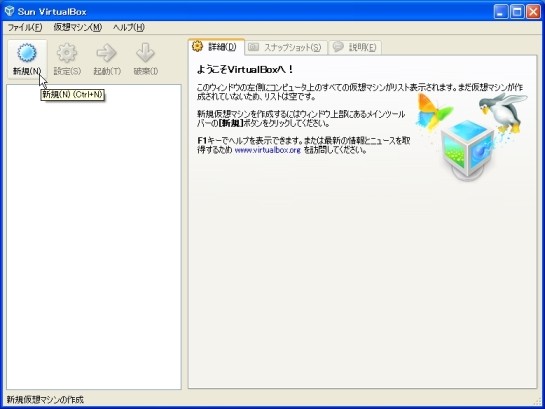Switch to the 詳細(D) tab

(217, 47)
